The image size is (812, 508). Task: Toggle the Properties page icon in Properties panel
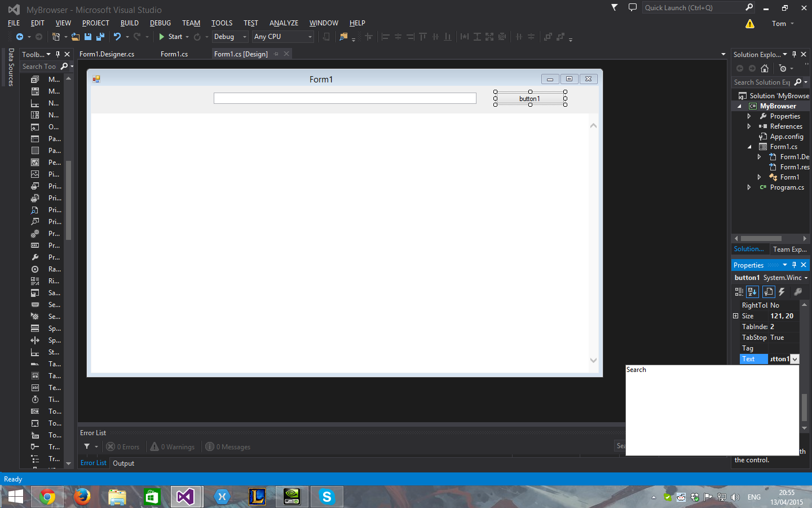(x=769, y=292)
